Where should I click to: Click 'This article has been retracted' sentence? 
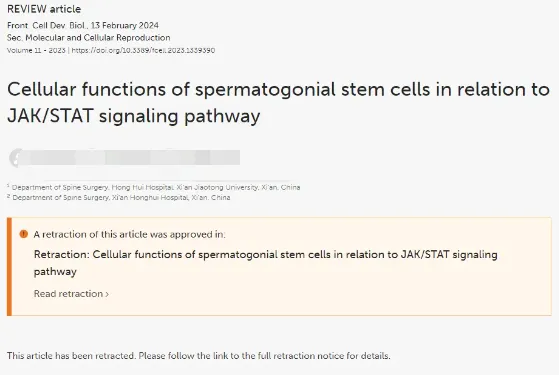199,356
